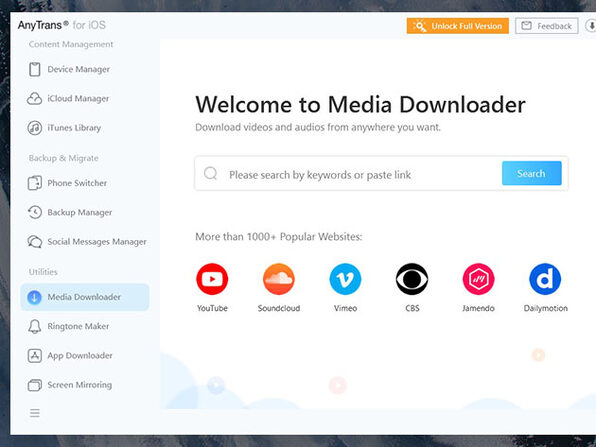Click App Downloader label in sidebar
Image resolution: width=596 pixels, height=447 pixels.
tap(80, 355)
